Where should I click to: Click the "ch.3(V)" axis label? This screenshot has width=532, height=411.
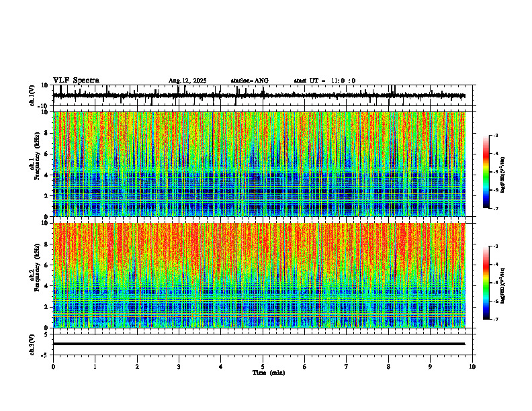pos(32,345)
